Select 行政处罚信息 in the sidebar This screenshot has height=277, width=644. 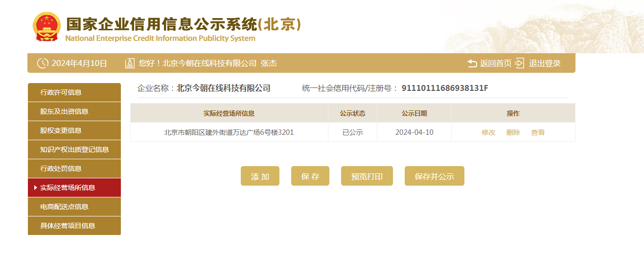pyautogui.click(x=74, y=169)
